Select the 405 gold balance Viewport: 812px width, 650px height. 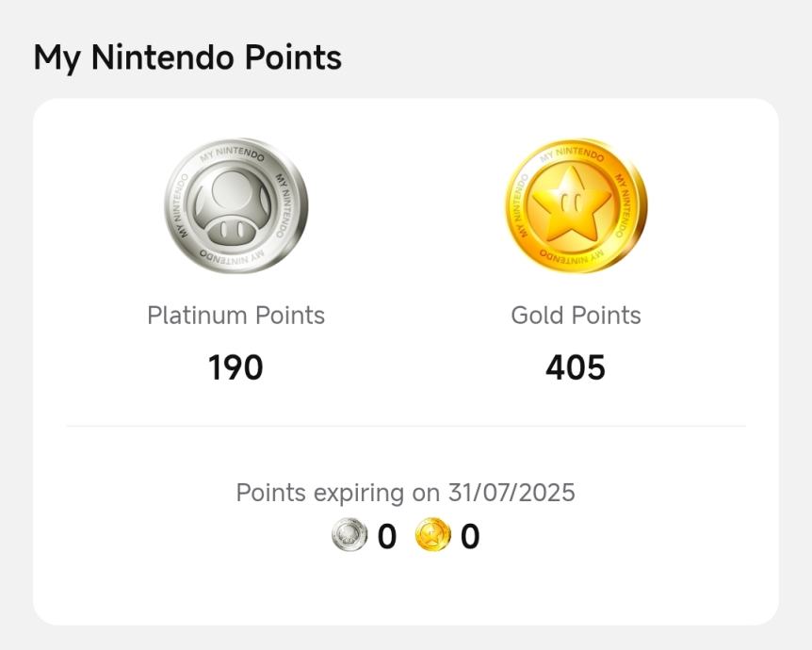coord(576,367)
